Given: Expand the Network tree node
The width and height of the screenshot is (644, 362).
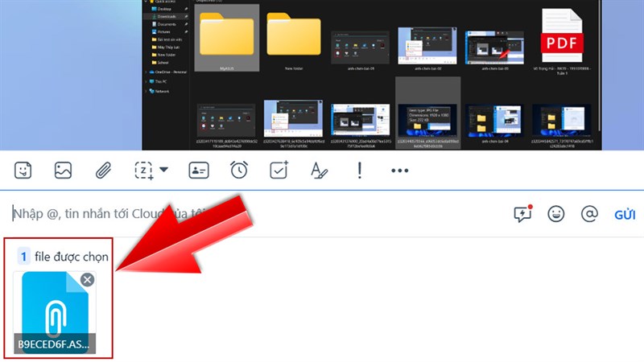Looking at the screenshot, I should click(x=146, y=91).
